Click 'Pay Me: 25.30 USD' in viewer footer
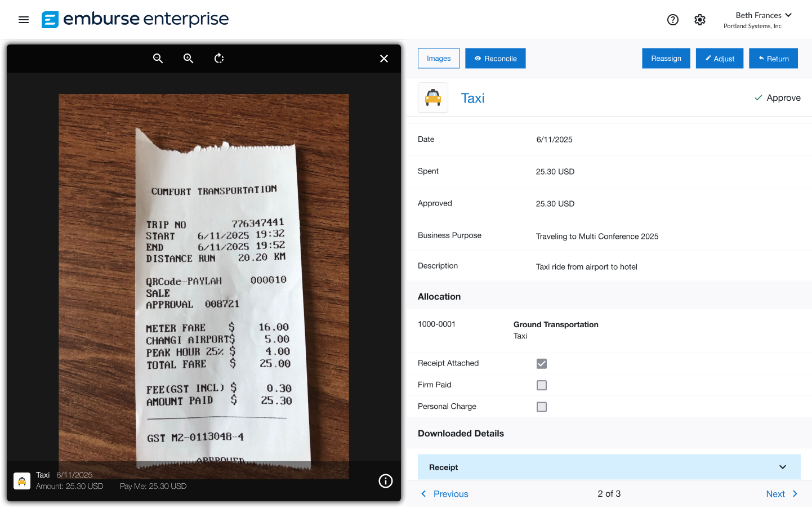The height and width of the screenshot is (508, 812). point(153,487)
